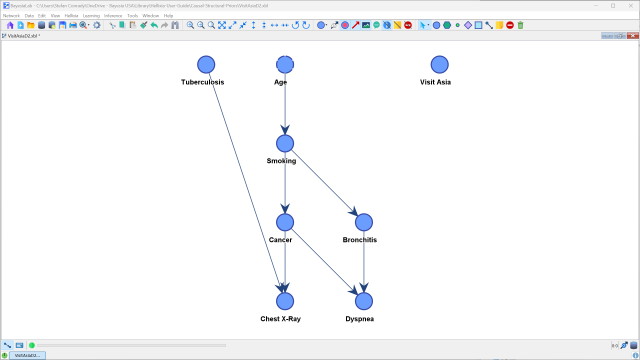Open the Help menu
The width and height of the screenshot is (640, 360).
[x=169, y=16]
